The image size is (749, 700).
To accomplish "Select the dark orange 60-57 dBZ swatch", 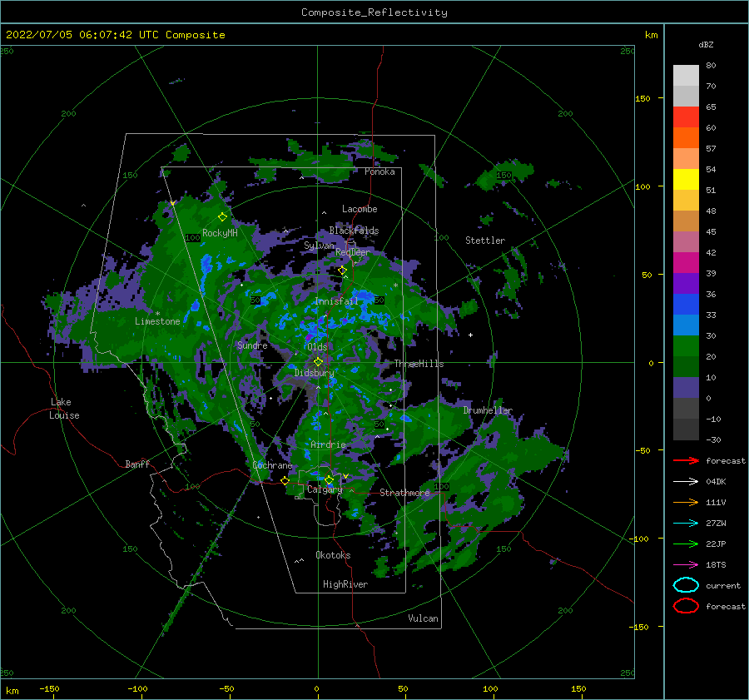I will pyautogui.click(x=686, y=138).
